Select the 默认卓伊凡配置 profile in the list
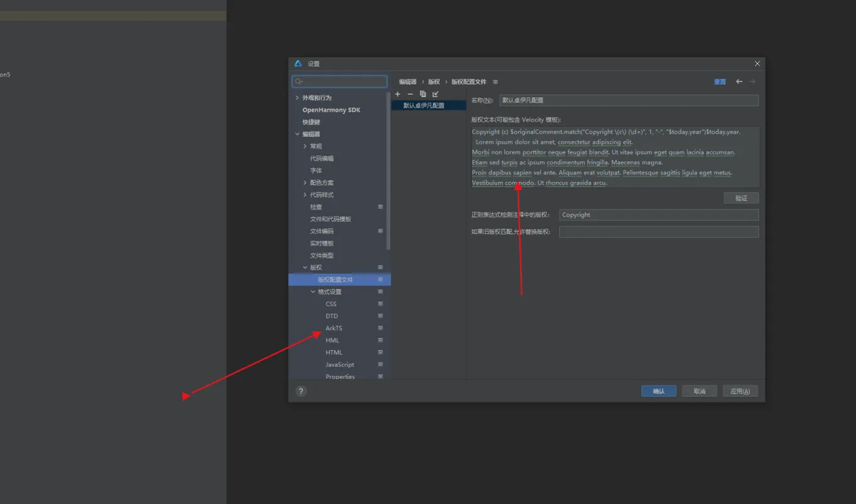 pyautogui.click(x=429, y=106)
